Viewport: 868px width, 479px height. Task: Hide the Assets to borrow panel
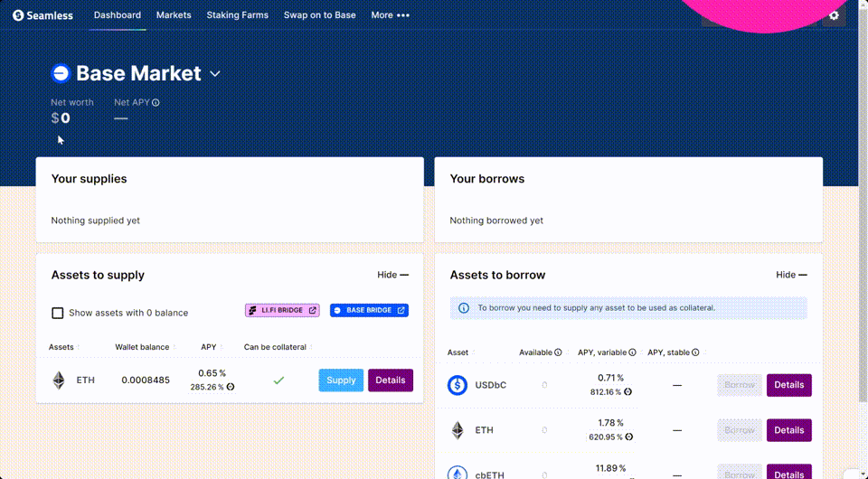point(791,275)
